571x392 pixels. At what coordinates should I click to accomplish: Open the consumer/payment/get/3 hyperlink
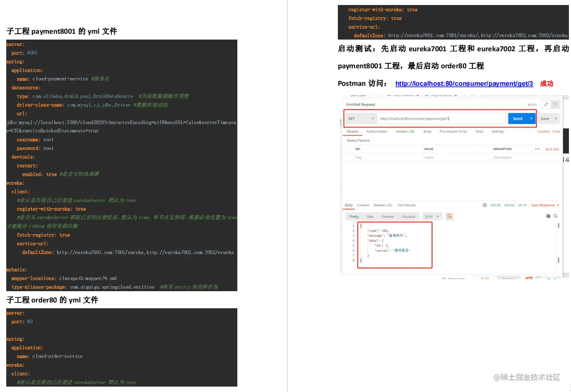point(464,83)
